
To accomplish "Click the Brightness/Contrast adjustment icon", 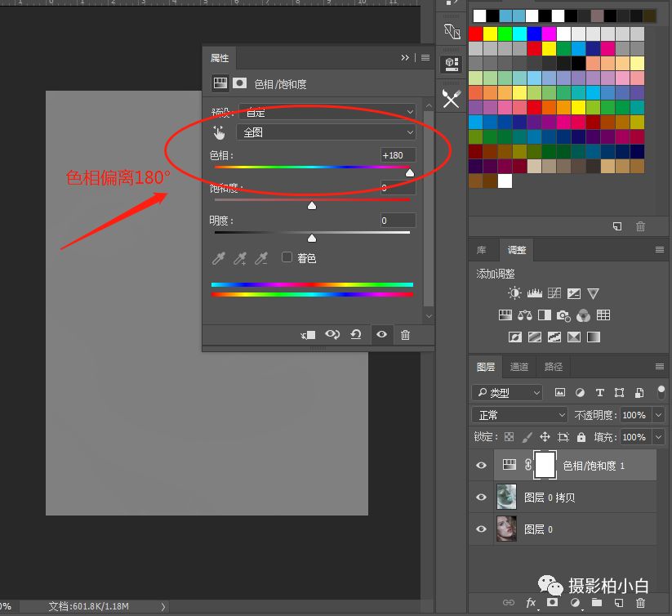I will coord(514,293).
